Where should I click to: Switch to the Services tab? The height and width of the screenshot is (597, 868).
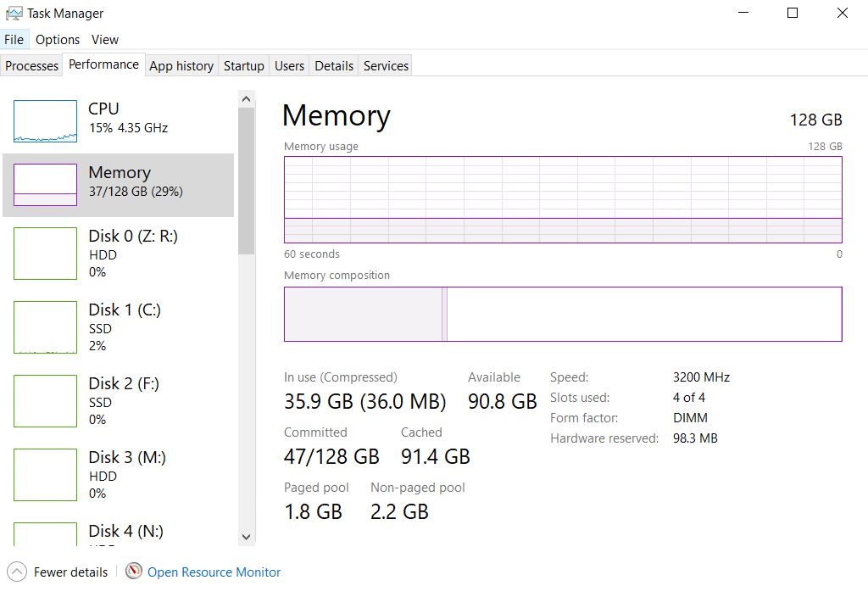tap(386, 66)
